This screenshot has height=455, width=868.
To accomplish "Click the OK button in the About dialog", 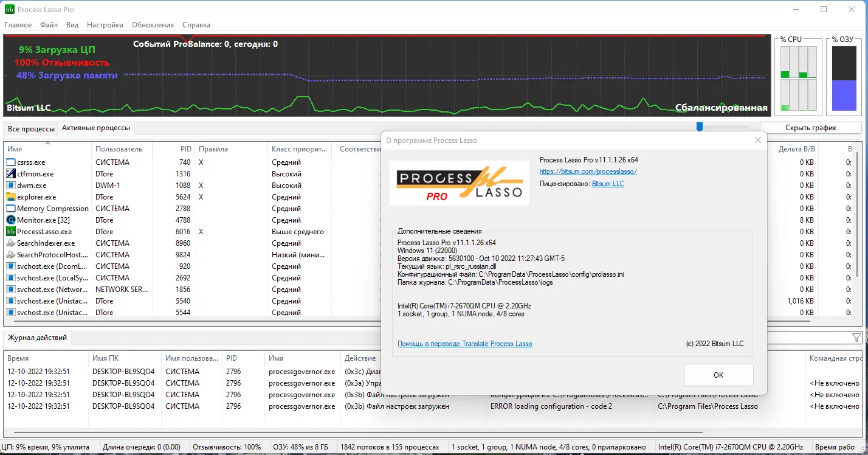I will 718,375.
